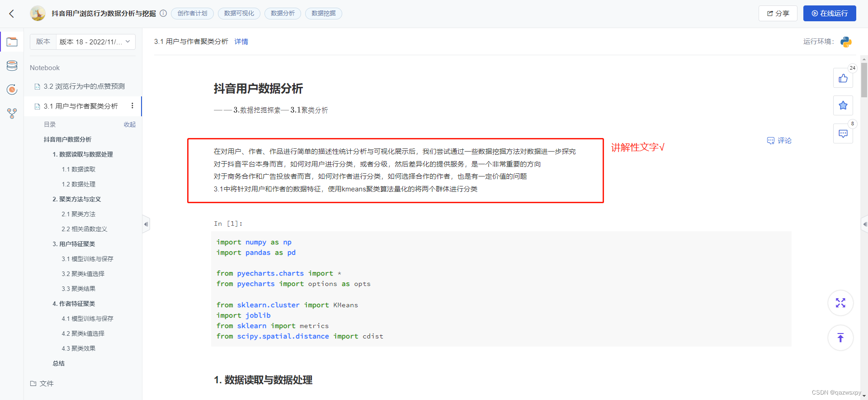868x400 pixels.
Task: Show project info circle icon
Action: point(163,13)
